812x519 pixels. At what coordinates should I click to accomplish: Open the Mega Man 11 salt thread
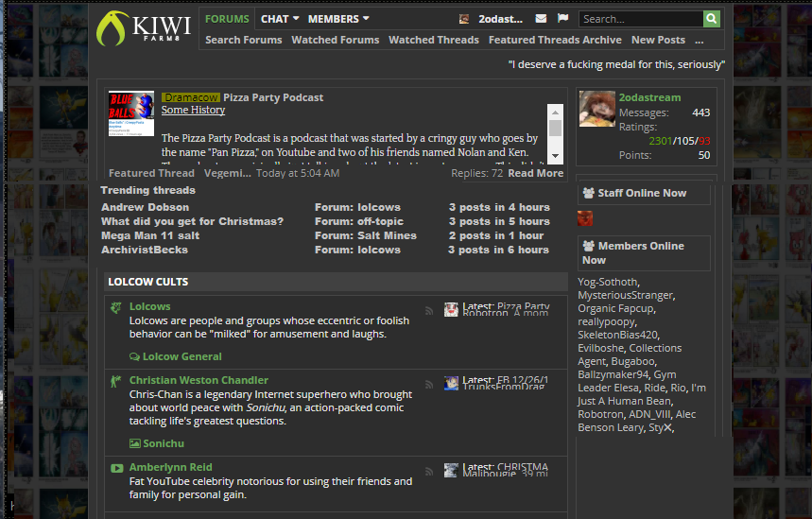150,235
